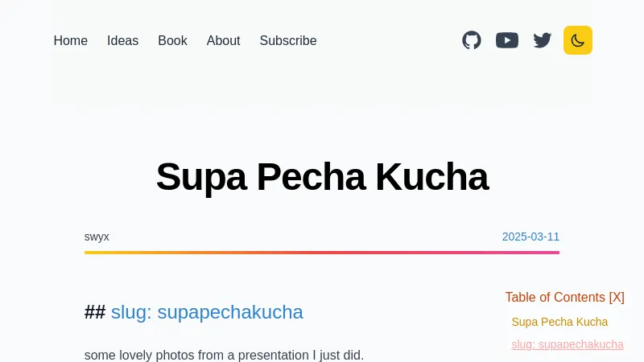Click Subscribe in the navigation
Viewport: 644px width, 362px height.
tap(288, 40)
